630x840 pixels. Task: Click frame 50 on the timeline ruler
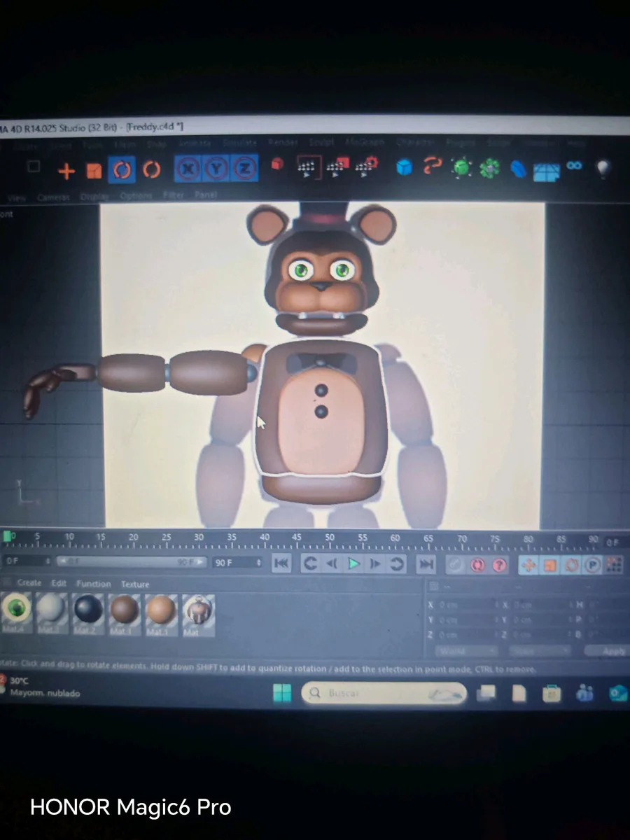[329, 538]
